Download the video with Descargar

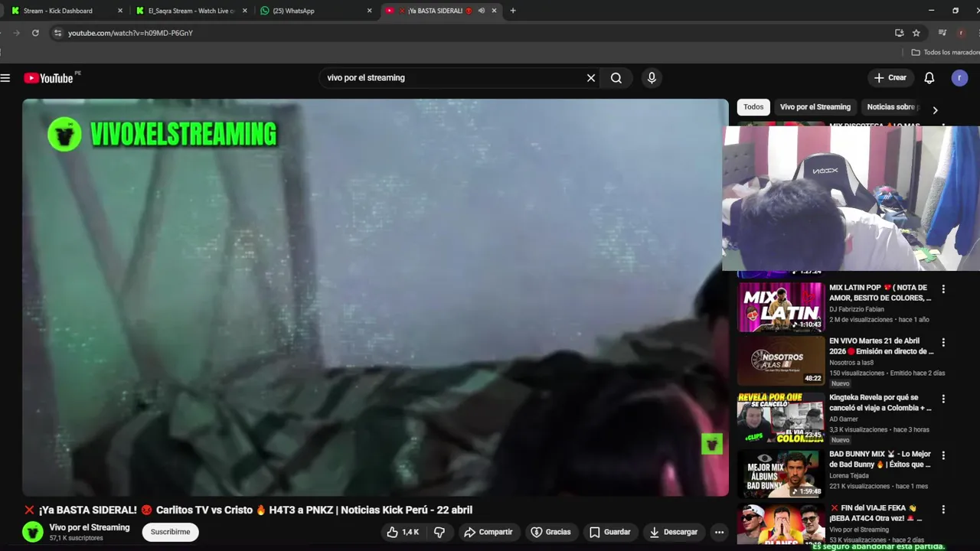pyautogui.click(x=674, y=532)
